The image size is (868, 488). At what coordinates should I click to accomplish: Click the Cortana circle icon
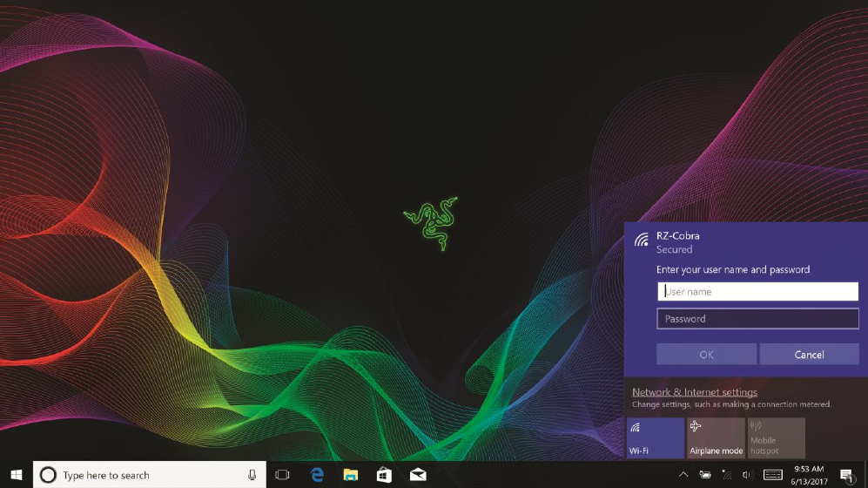[x=48, y=475]
